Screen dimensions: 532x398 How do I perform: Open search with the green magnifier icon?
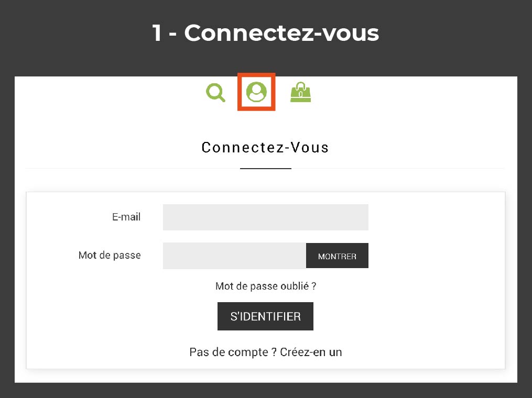(216, 92)
